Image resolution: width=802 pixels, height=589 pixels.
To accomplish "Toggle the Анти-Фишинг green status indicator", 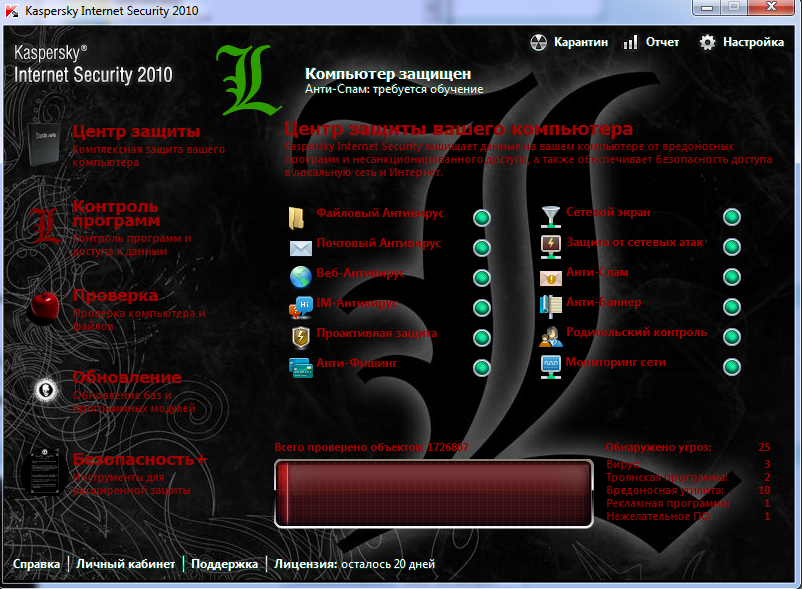I will [482, 368].
